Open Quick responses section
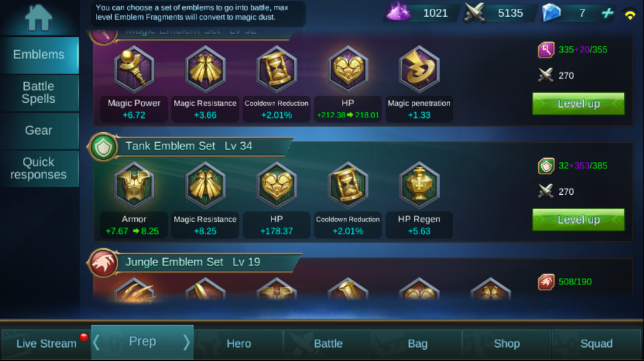Viewport: 644px width, 361px height. (x=39, y=168)
